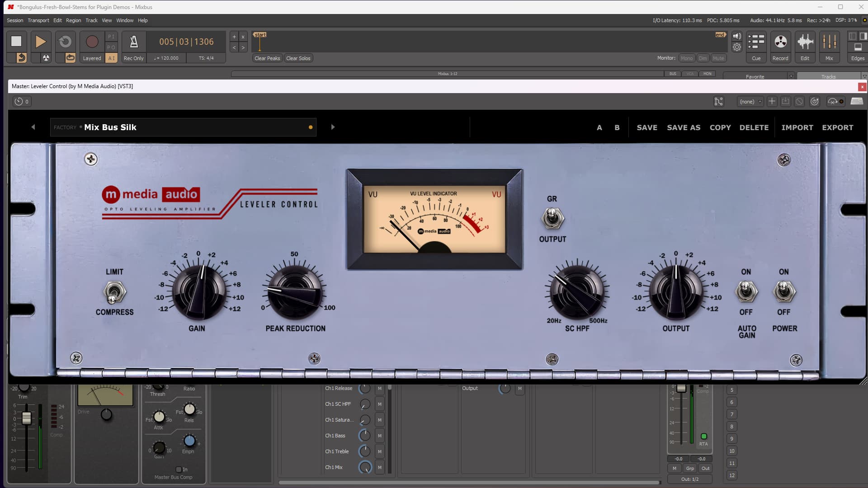This screenshot has width=868, height=488.
Task: Toggle the POWER switch off
Action: [784, 292]
